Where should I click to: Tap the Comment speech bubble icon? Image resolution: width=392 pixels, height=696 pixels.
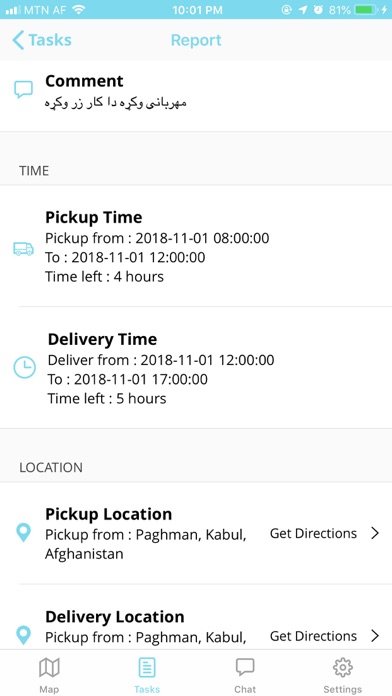coord(23,89)
